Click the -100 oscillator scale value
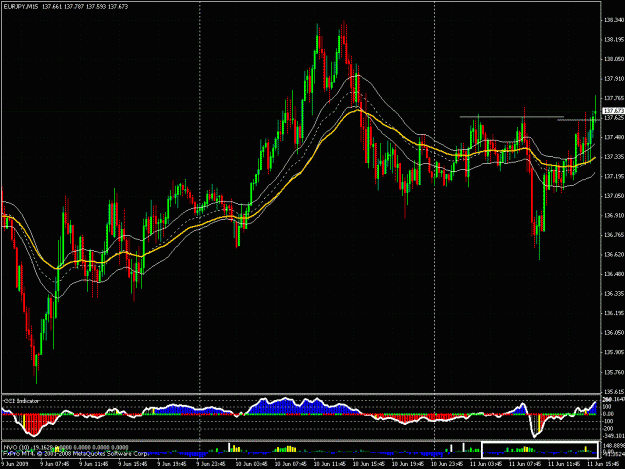This screenshot has width=625, height=469. tap(608, 421)
